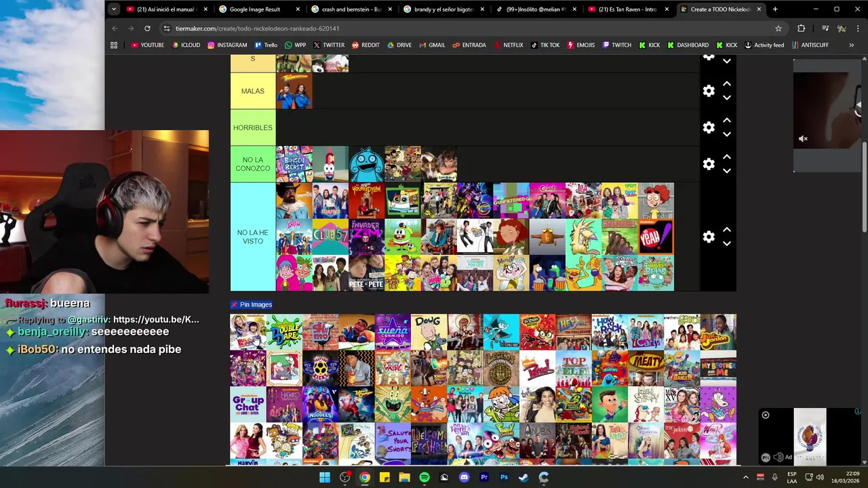Go back to previous page
This screenshot has height=488, width=868.
(115, 28)
